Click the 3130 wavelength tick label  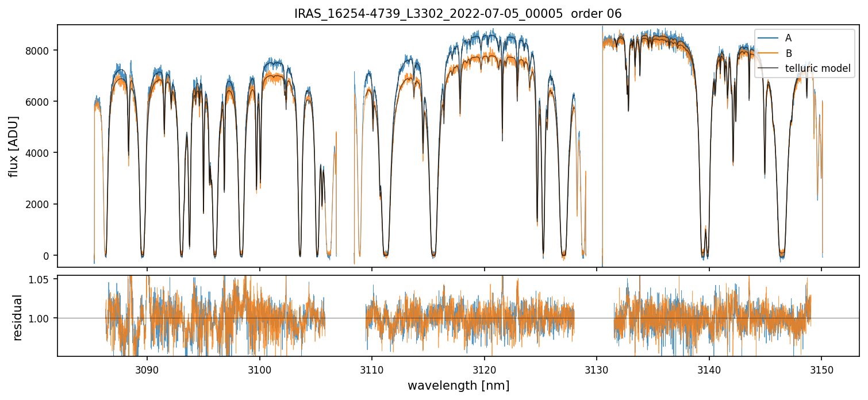(597, 368)
